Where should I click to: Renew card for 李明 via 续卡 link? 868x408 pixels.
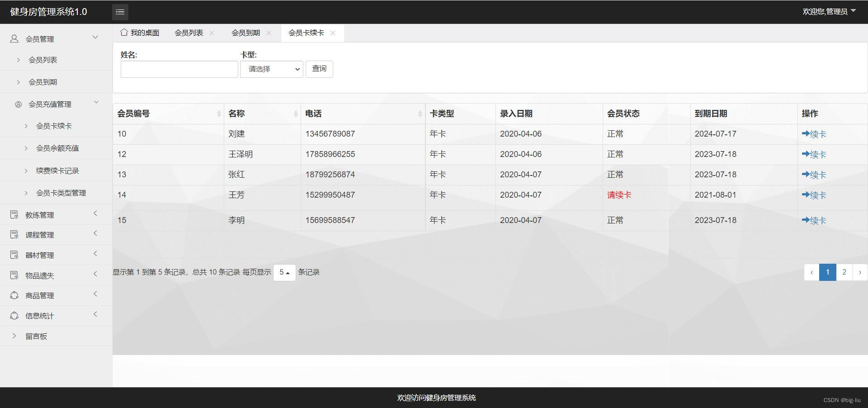[x=814, y=221]
